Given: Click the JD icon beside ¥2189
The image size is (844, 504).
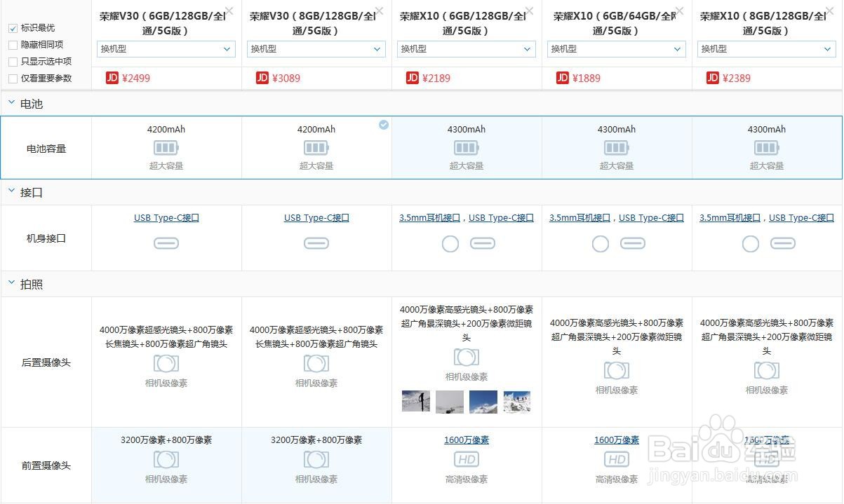Looking at the screenshot, I should [x=413, y=78].
